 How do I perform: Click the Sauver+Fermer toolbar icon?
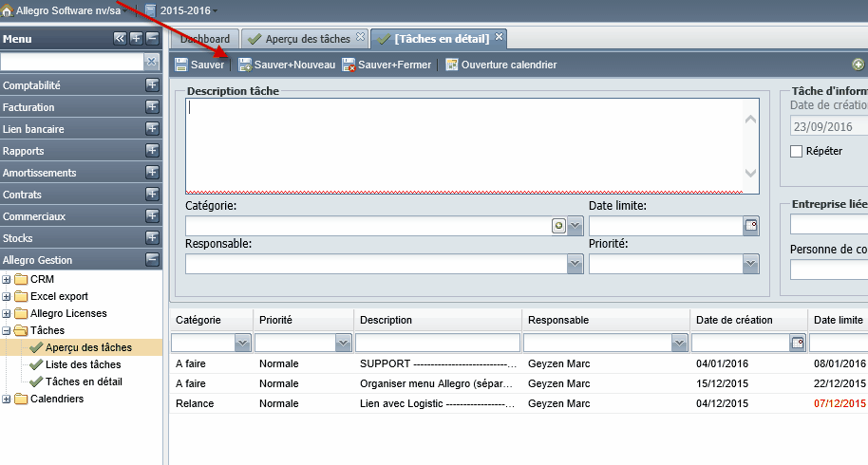(349, 65)
